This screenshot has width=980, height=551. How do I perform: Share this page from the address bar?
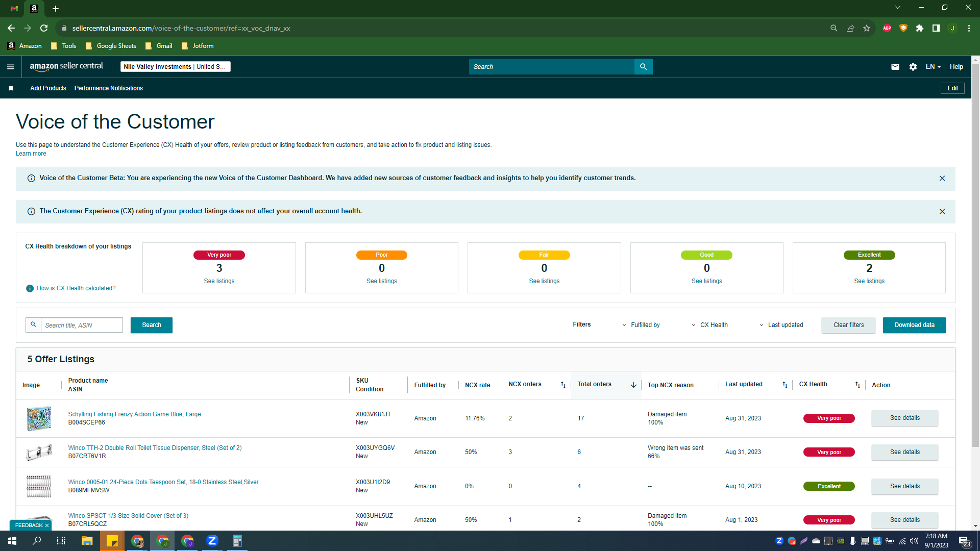point(850,28)
